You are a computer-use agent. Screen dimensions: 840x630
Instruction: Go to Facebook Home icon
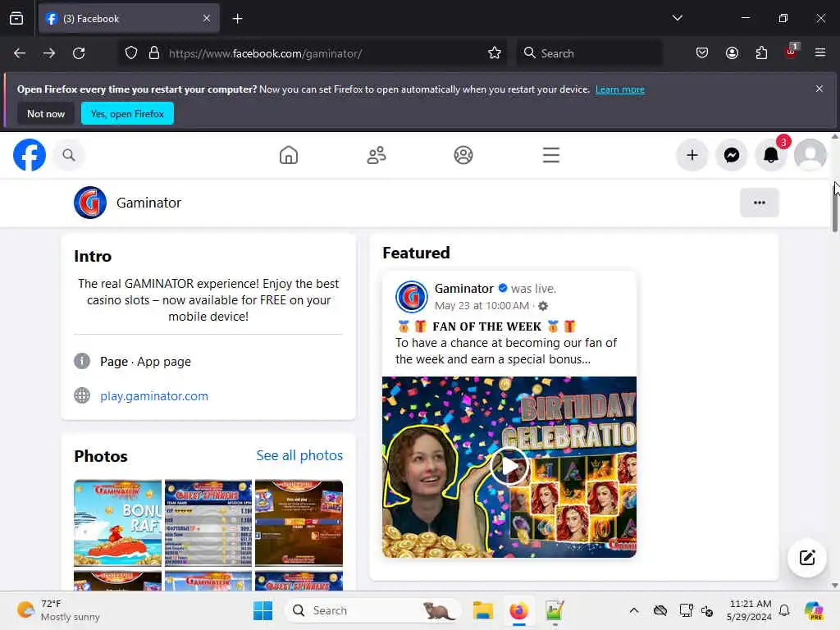coord(289,155)
